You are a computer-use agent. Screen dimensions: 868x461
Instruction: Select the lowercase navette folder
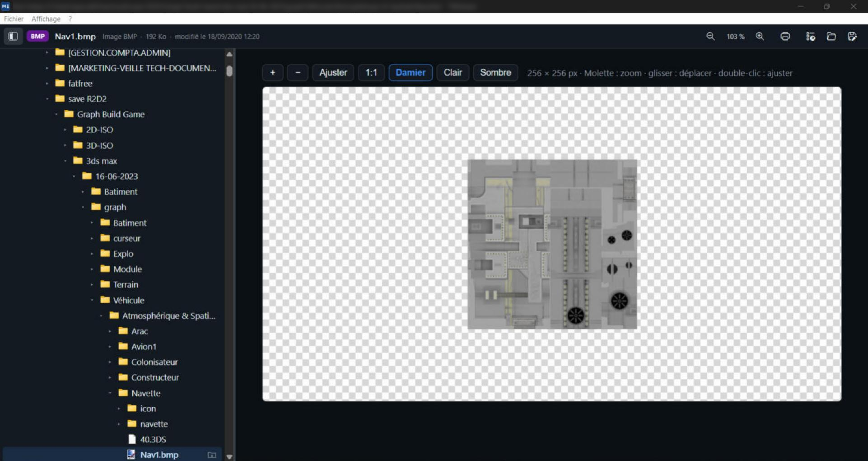click(154, 423)
